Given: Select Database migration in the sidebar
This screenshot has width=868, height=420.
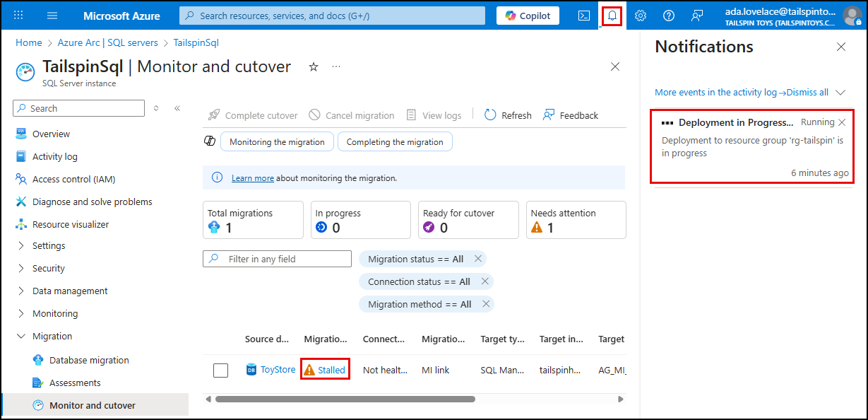Looking at the screenshot, I should pyautogui.click(x=90, y=360).
